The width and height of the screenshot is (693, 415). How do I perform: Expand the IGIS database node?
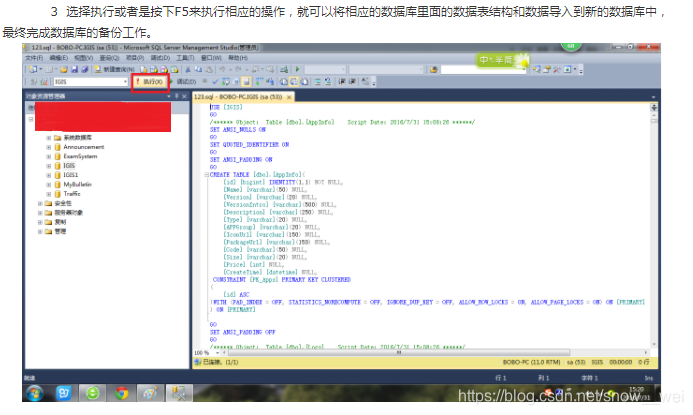49,166
